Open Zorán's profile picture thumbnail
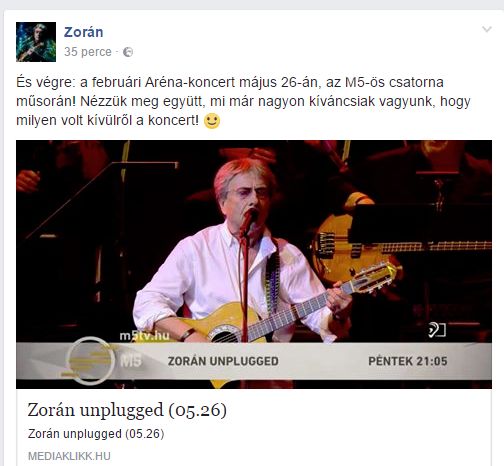This screenshot has height=466, width=504. 36,42
